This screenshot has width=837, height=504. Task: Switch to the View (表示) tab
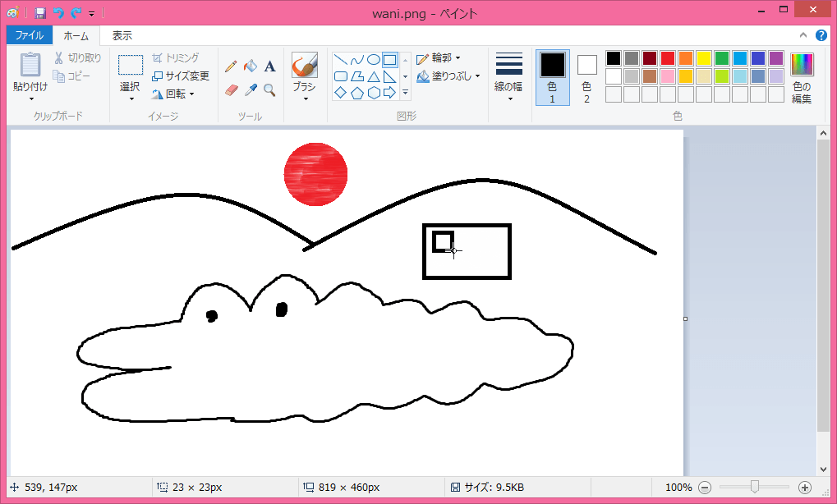click(x=122, y=36)
